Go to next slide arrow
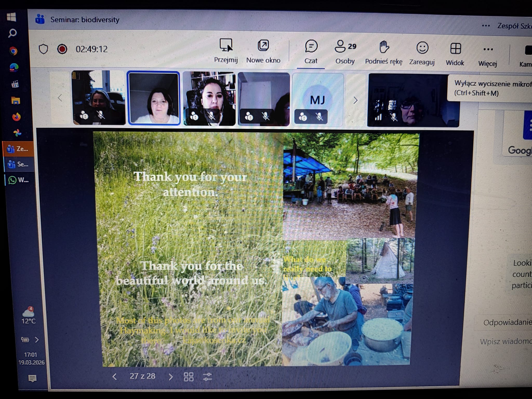Image resolution: width=532 pixels, height=399 pixels. click(171, 377)
